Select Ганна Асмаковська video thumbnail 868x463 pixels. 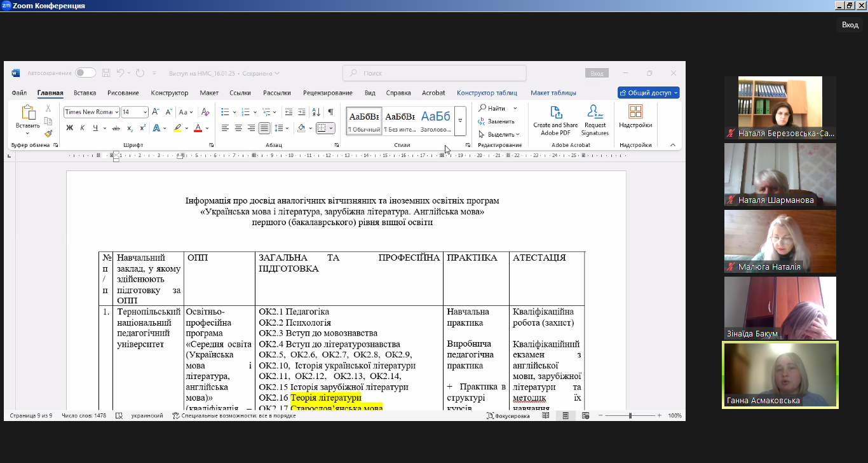coord(780,375)
